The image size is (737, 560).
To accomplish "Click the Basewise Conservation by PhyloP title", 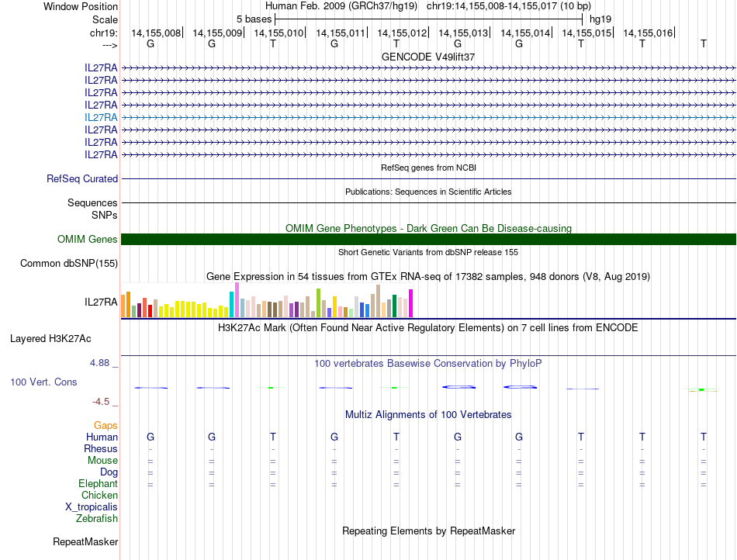I will [x=428, y=363].
